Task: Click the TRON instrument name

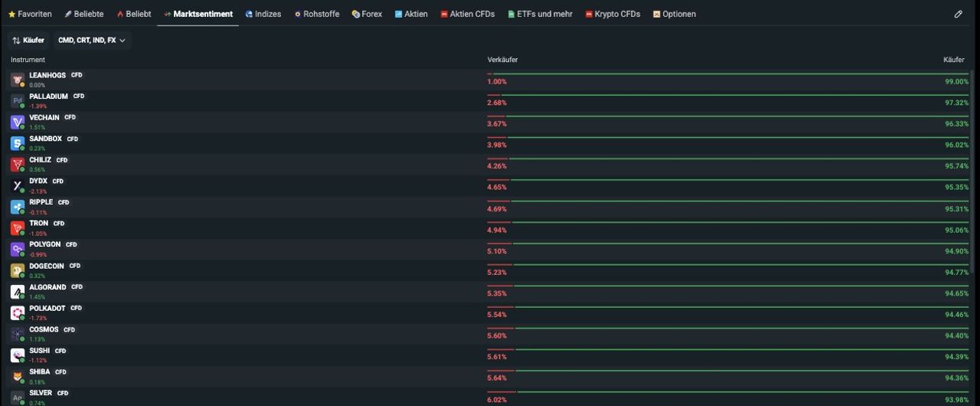Action: coord(38,224)
